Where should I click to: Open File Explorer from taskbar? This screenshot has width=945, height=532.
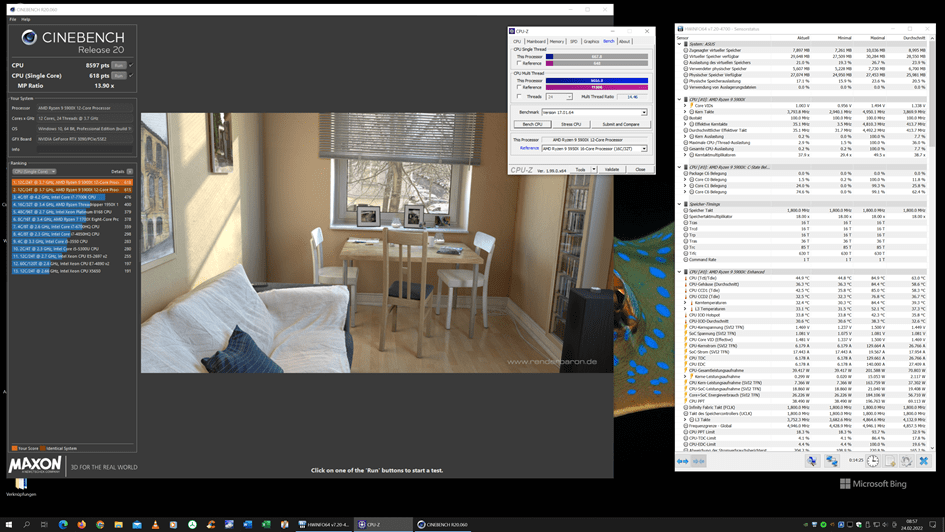[119, 524]
